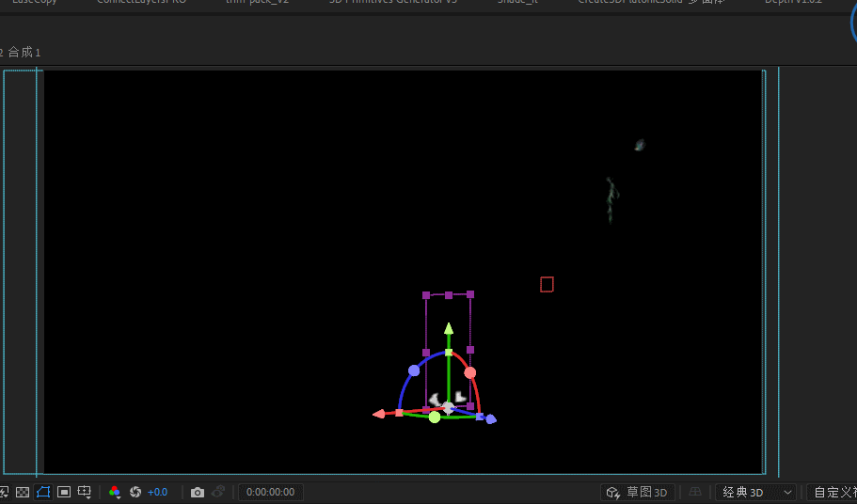Click the green Y-axis scale square

click(x=449, y=353)
